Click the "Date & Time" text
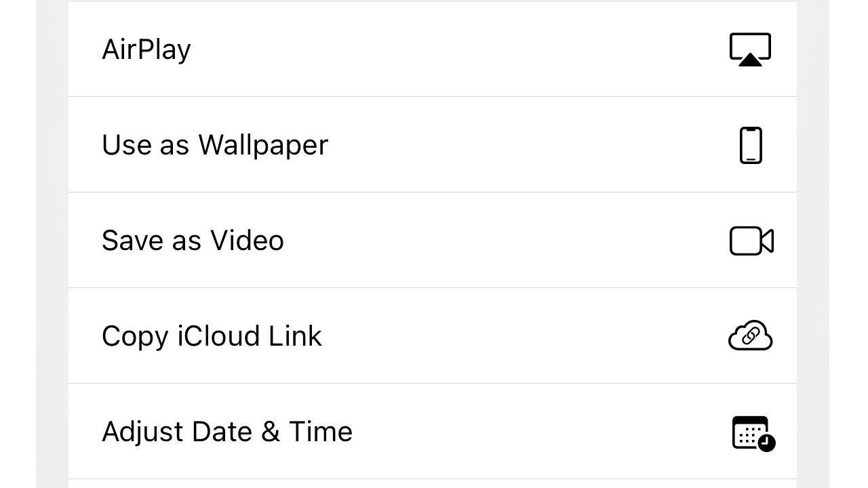 [x=272, y=432]
